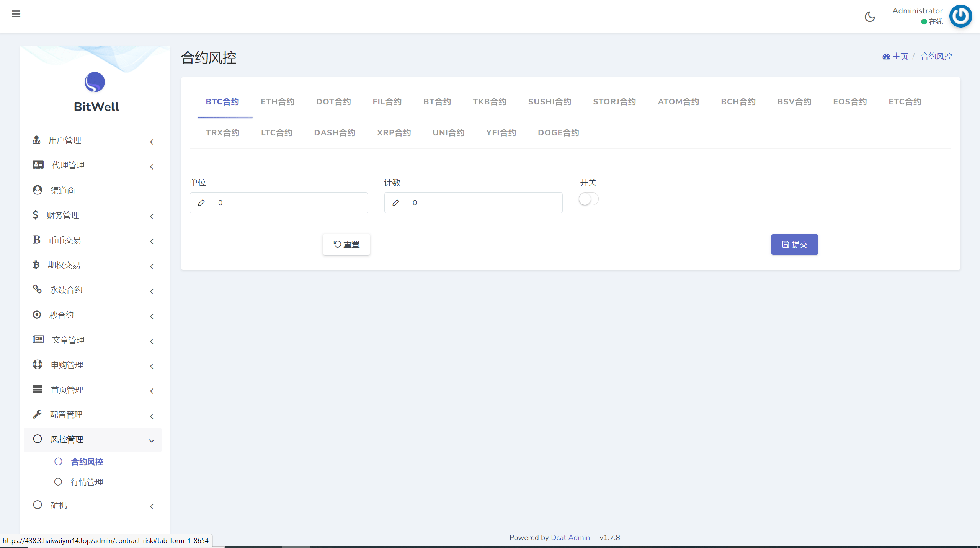
Task: Click into the 计数 input field
Action: pos(484,203)
